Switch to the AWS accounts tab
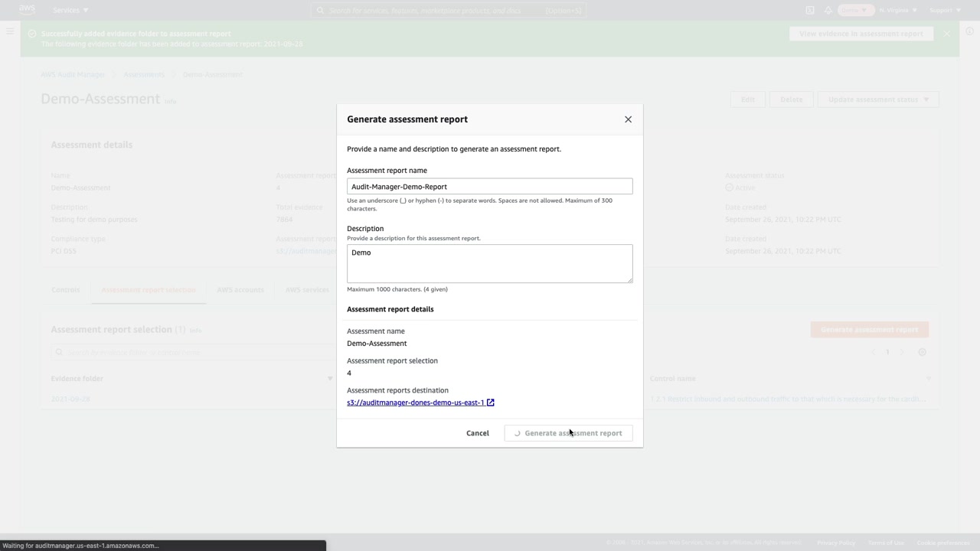This screenshot has width=980, height=551. point(240,290)
